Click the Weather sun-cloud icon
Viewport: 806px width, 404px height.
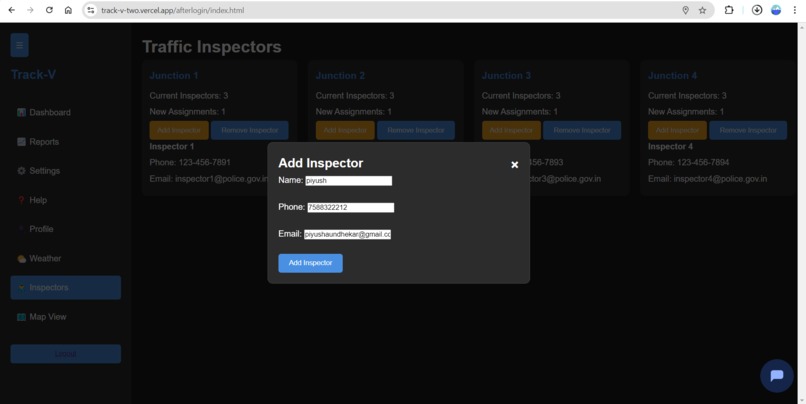tap(21, 259)
